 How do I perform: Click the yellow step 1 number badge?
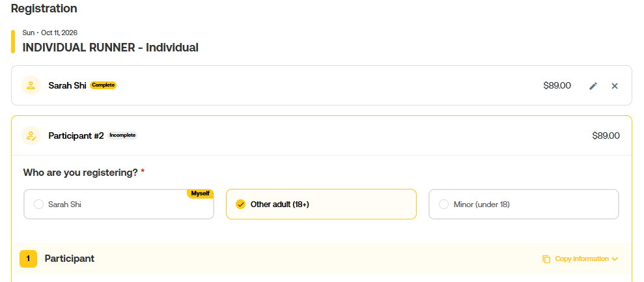[28, 259]
